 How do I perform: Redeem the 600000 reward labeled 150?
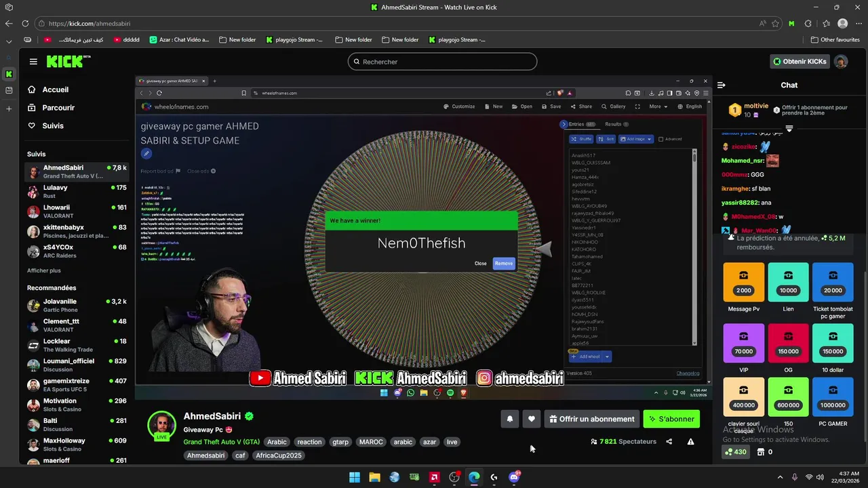point(788,397)
